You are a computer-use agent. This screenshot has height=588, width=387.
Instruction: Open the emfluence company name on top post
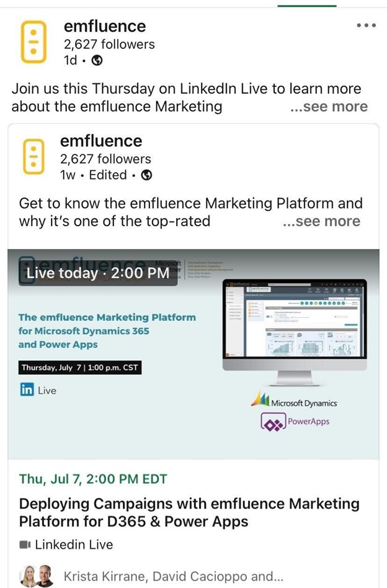[105, 26]
